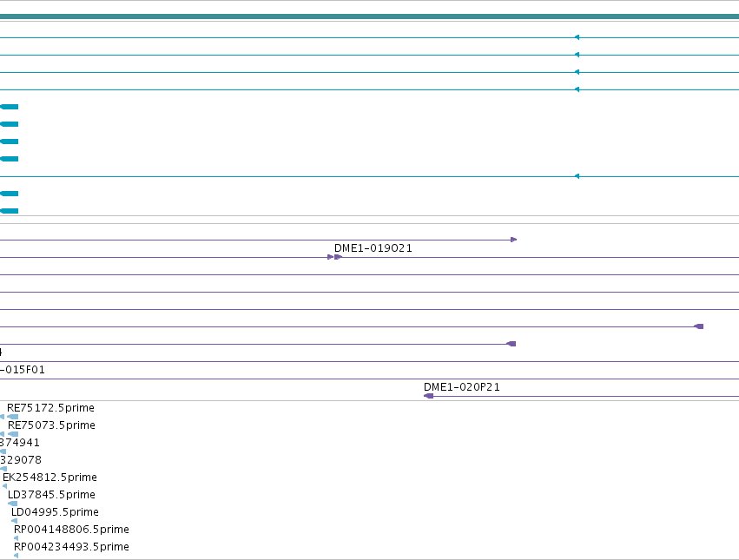The image size is (739, 560).
Task: Click the thick dark teal gene bar
Action: pyautogui.click(x=370, y=16)
